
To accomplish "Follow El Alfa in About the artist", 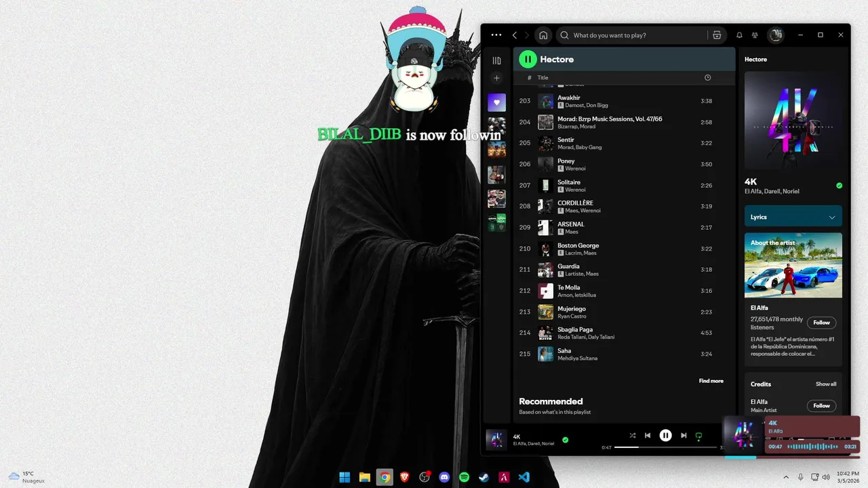I will pyautogui.click(x=821, y=323).
